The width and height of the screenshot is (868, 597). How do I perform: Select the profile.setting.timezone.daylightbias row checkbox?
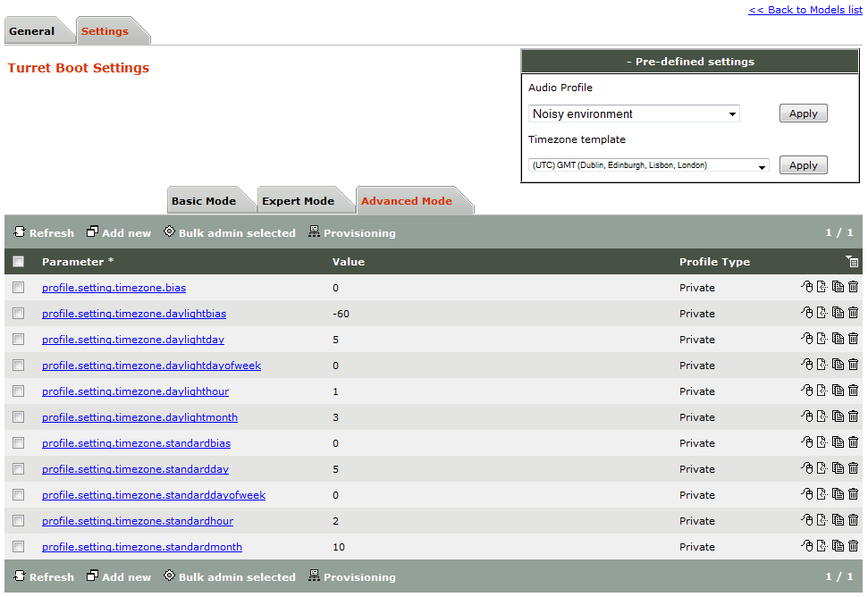pyautogui.click(x=18, y=313)
